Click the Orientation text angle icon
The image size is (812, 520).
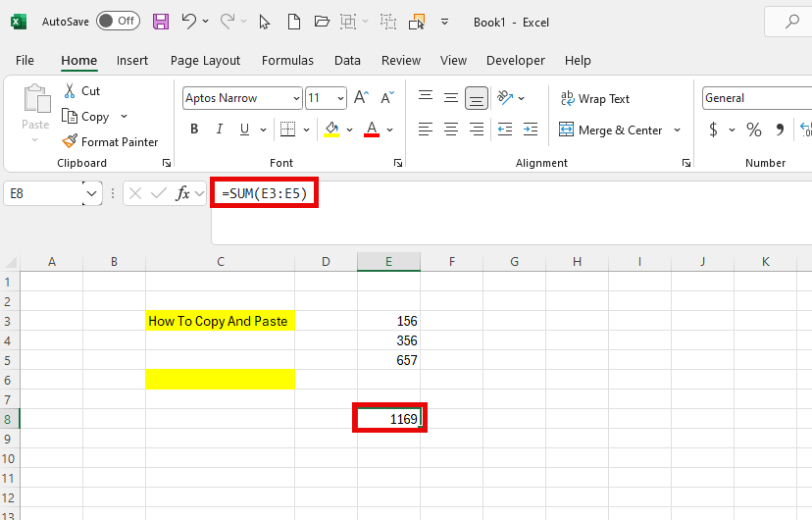point(505,97)
